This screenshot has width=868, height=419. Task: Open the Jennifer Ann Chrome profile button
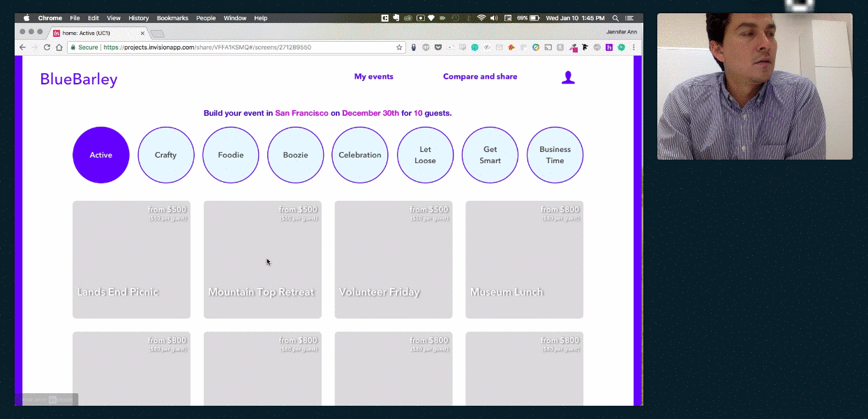click(622, 32)
